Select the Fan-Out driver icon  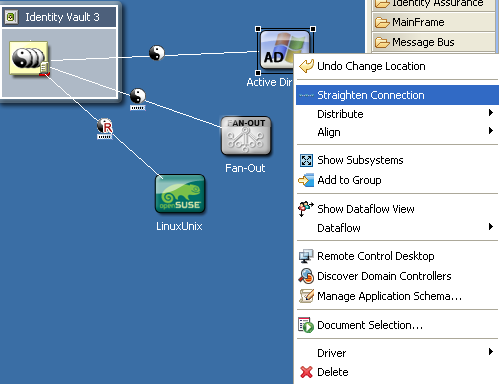coord(246,136)
